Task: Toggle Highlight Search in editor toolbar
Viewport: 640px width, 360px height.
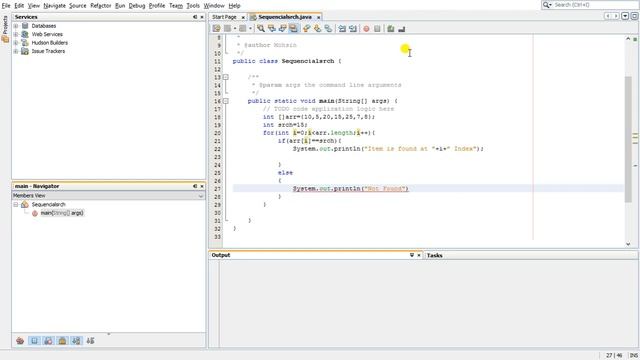Action: click(x=293, y=29)
